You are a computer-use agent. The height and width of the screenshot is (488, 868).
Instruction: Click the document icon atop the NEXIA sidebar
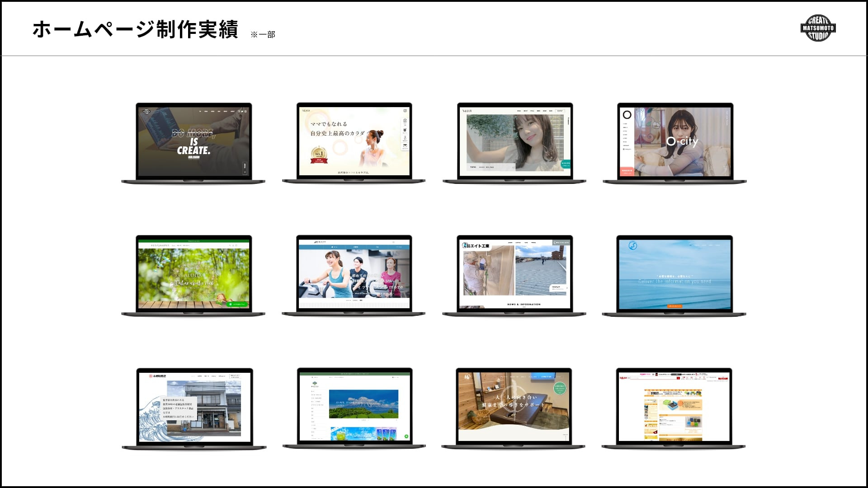tap(406, 121)
